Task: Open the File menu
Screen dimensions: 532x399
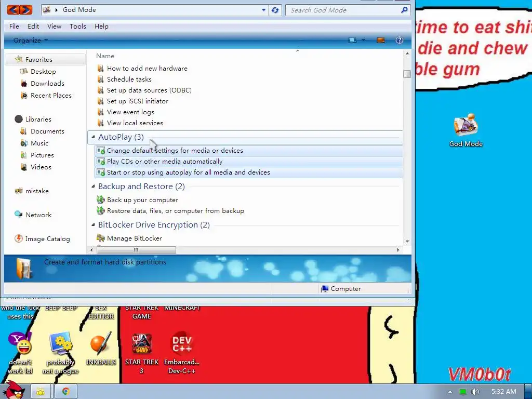Action: tap(14, 26)
